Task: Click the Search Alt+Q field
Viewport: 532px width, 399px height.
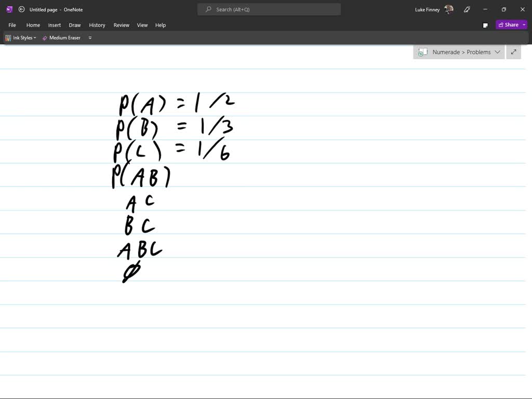Action: click(x=269, y=9)
